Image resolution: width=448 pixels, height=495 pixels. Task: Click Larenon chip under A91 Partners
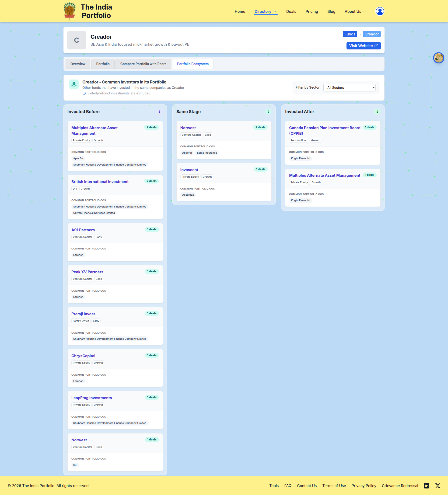78,255
